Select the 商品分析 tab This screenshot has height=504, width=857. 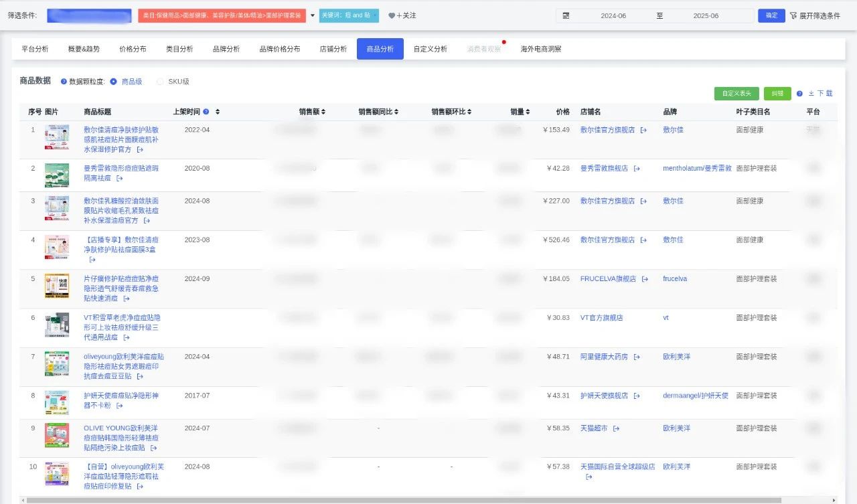[380, 49]
